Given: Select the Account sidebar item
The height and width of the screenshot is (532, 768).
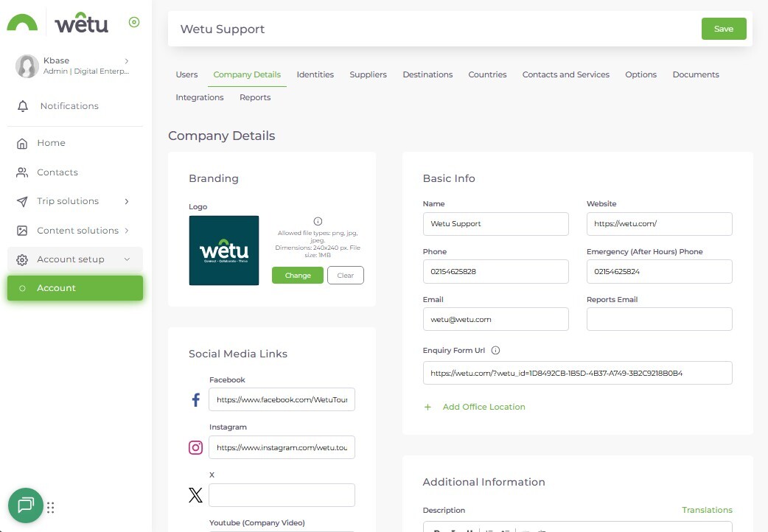Looking at the screenshot, I should (x=75, y=288).
